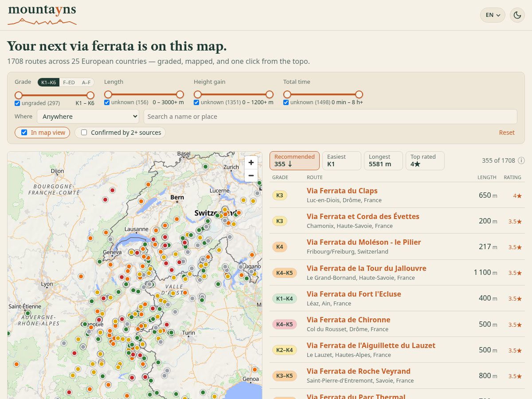Click green map marker near Zurich
The height and width of the screenshot is (399, 532).
pyautogui.click(x=205, y=166)
